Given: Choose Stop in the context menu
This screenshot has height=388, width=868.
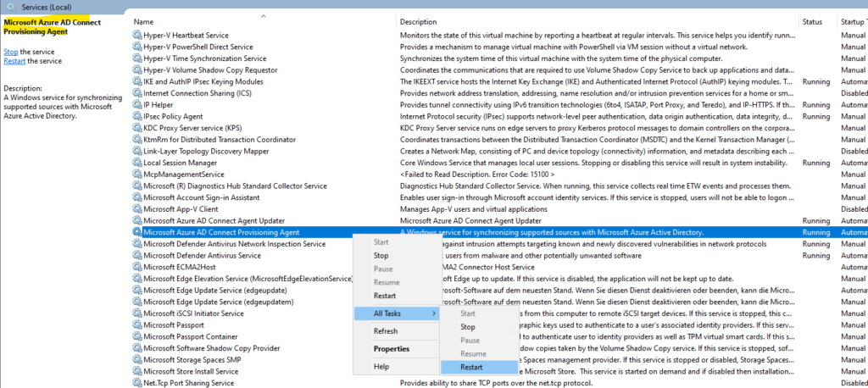Looking at the screenshot, I should click(x=381, y=256).
